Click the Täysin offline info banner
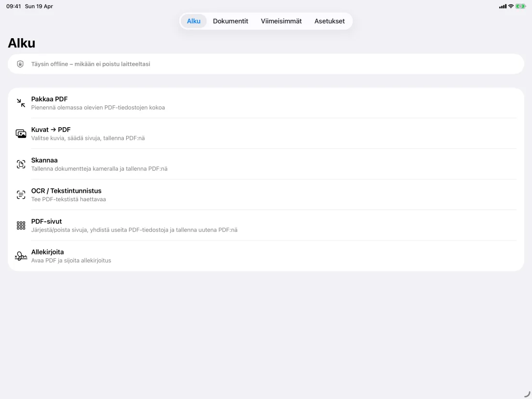 pyautogui.click(x=266, y=64)
